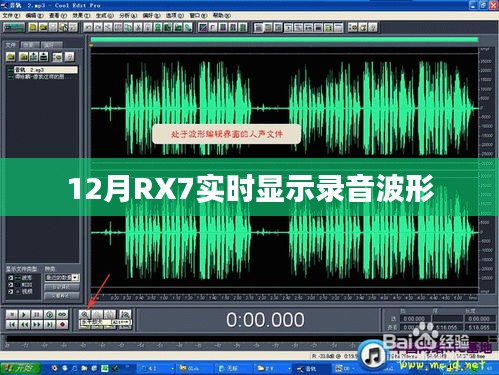Click the Fast Forward button

click(x=37, y=324)
